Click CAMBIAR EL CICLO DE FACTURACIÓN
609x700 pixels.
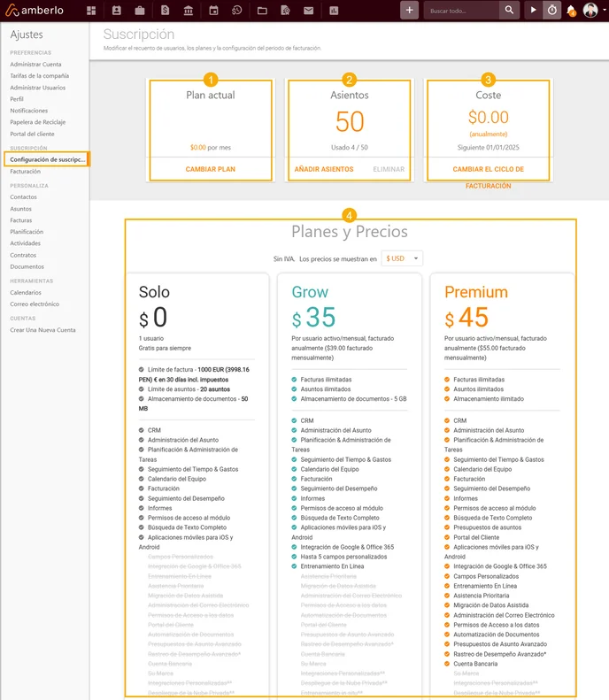click(489, 177)
